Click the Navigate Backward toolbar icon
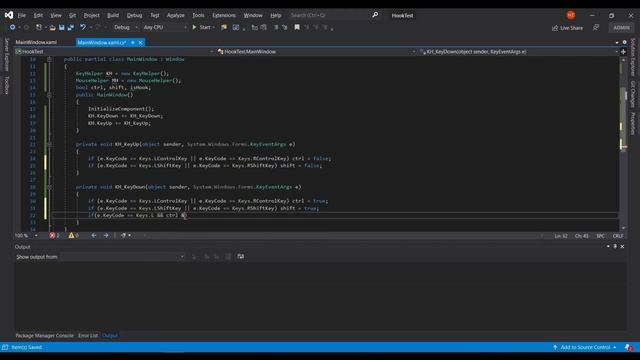640x360 pixels. pyautogui.click(x=13, y=27)
